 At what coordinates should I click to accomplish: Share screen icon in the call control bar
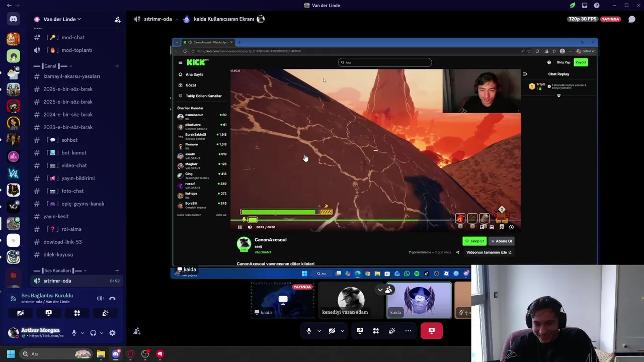pyautogui.click(x=360, y=331)
